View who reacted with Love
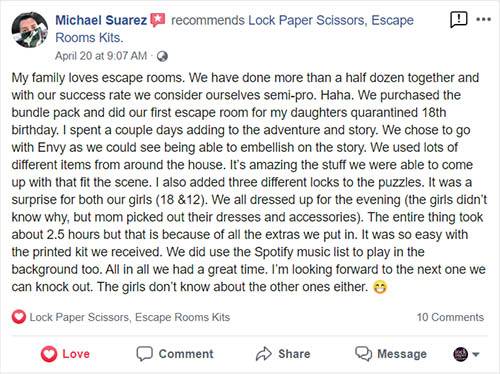Viewport: 500px width, 374px height. click(19, 317)
